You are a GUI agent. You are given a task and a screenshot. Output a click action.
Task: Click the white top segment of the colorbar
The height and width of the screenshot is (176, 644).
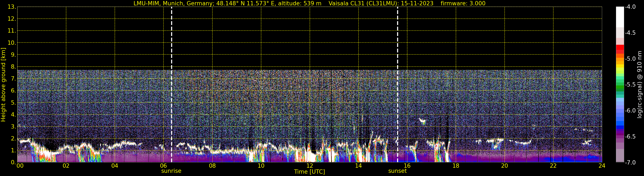point(620,17)
